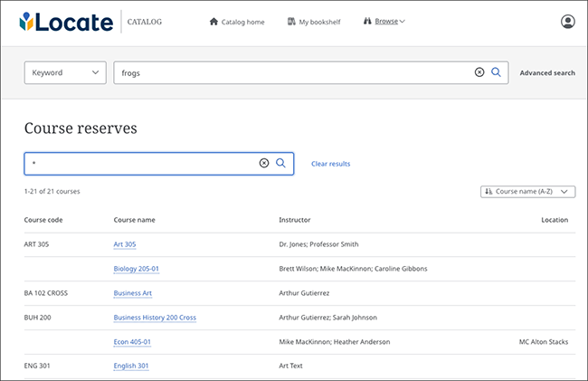588x381 pixels.
Task: Click the Course code column header
Action: 43,220
